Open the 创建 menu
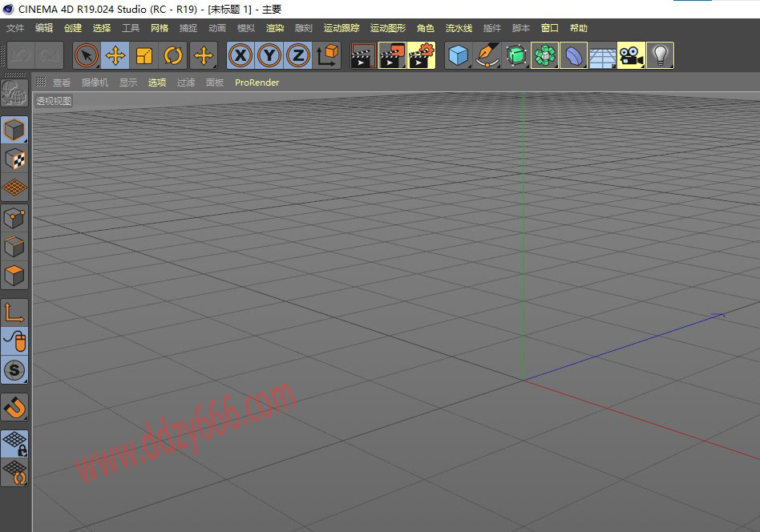 (73, 28)
